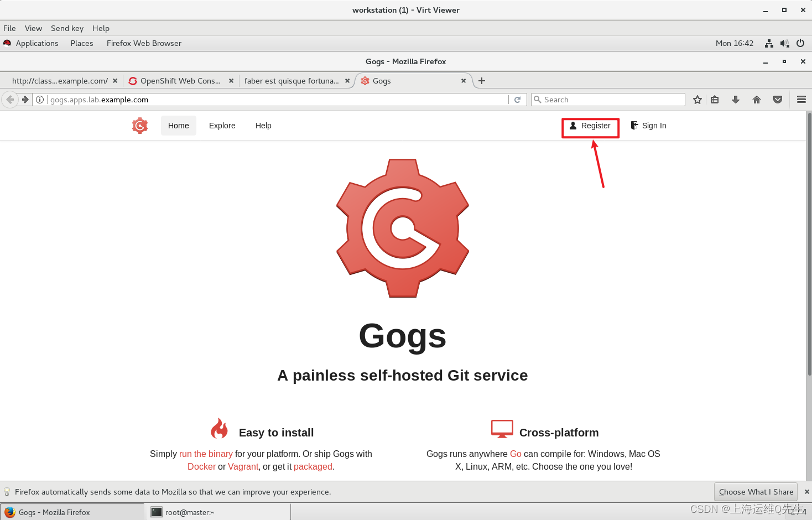The width and height of the screenshot is (812, 520).
Task: Switch to the faber est quisque fortuna tab
Action: (292, 81)
